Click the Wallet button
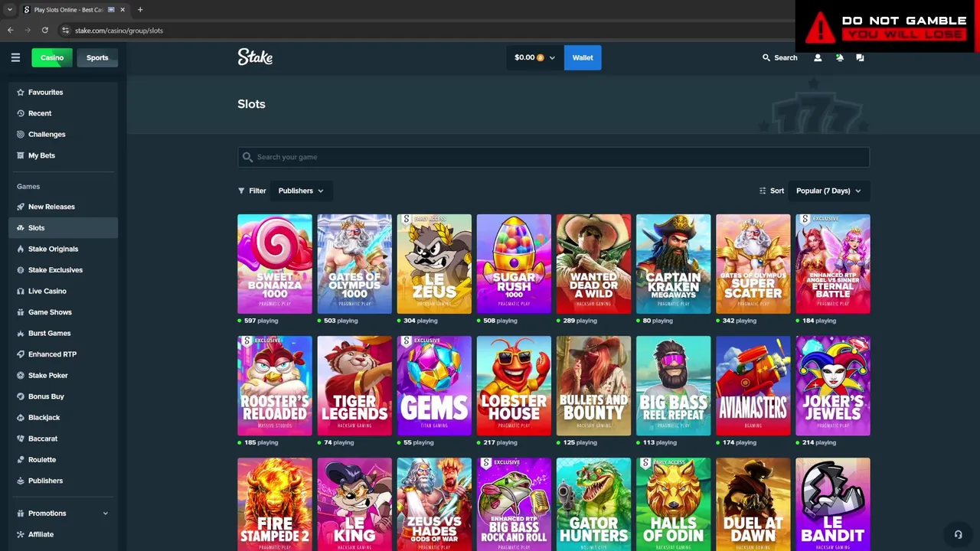 point(583,57)
